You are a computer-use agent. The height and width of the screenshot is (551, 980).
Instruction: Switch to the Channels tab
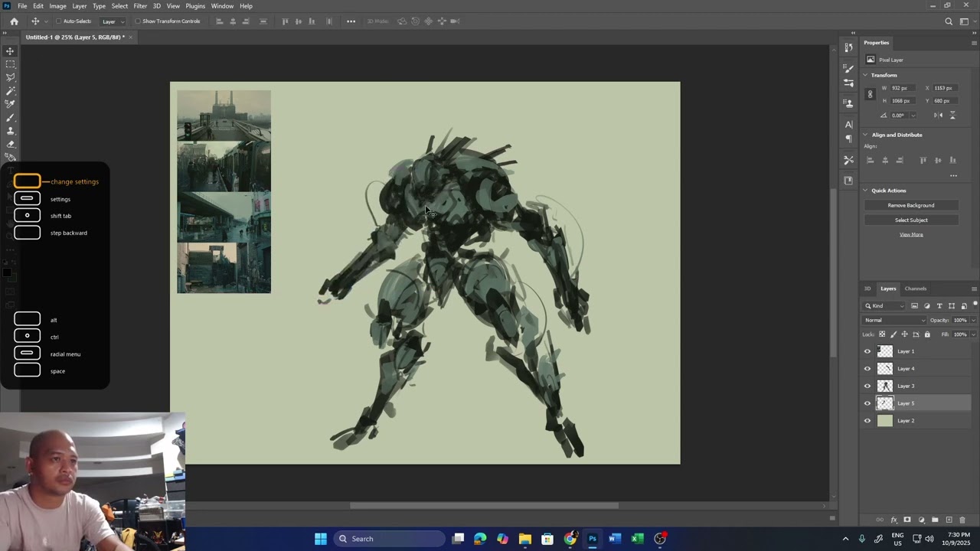(916, 289)
